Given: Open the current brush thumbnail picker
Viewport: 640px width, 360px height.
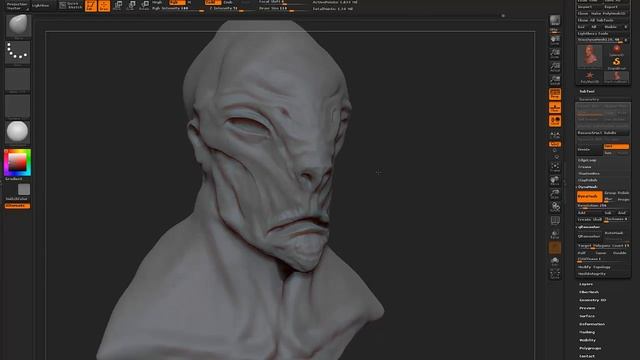Looking at the screenshot, I should [x=18, y=25].
